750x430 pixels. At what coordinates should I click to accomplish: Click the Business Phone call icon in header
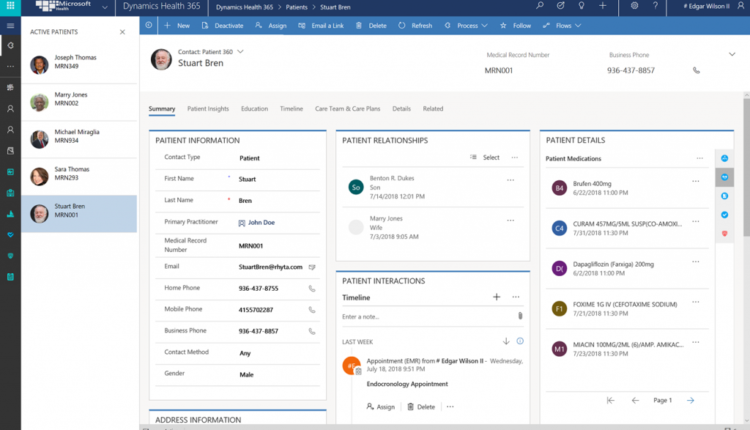coord(697,70)
